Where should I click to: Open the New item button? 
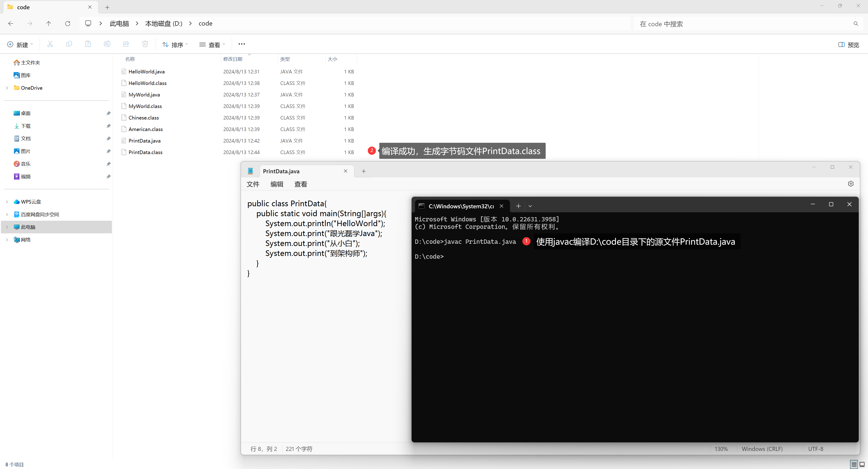20,45
